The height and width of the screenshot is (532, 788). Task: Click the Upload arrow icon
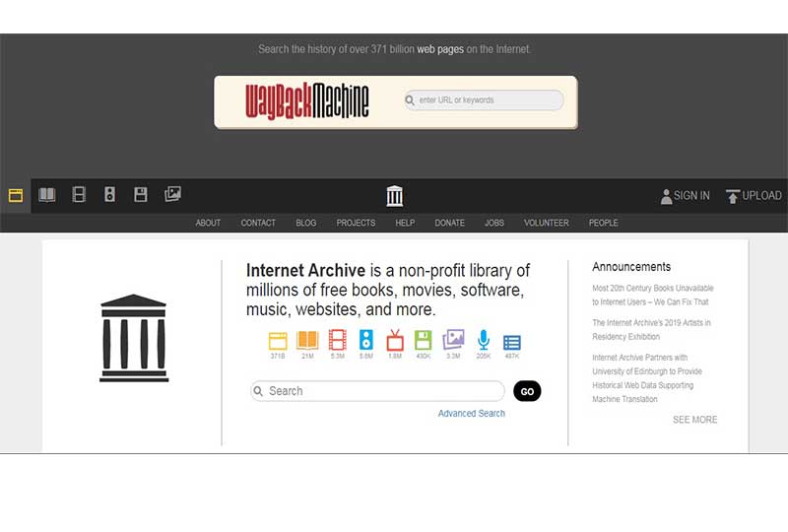(x=733, y=197)
